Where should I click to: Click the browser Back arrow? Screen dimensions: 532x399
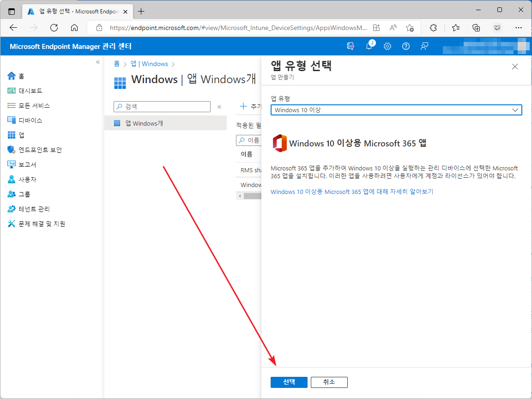(x=13, y=28)
